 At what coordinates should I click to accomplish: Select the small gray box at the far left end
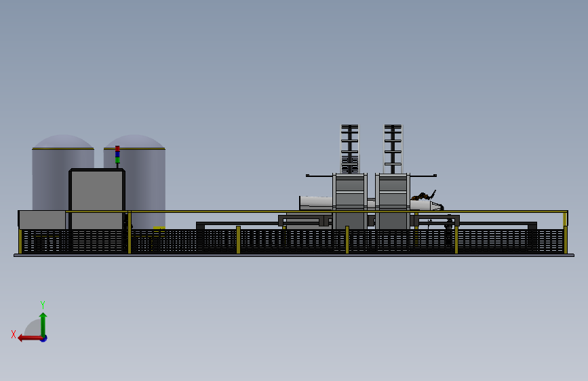click(x=42, y=220)
